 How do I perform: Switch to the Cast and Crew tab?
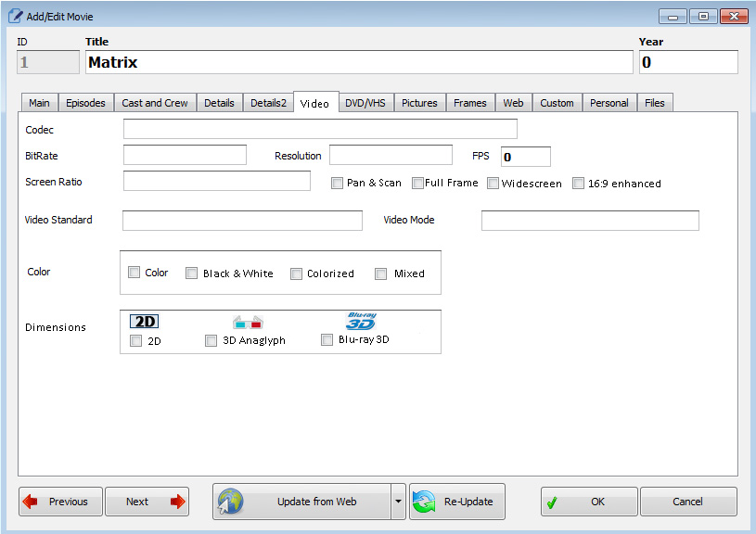(x=155, y=103)
